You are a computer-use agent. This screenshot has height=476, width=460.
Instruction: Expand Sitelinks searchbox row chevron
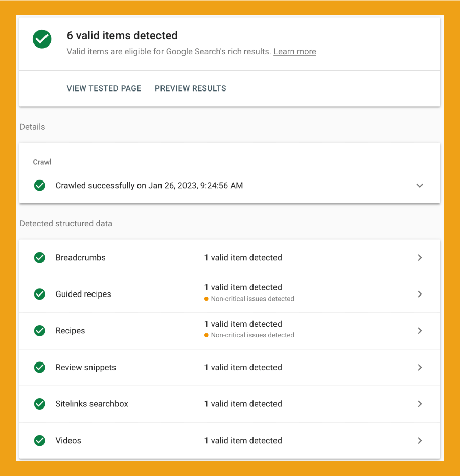click(x=420, y=404)
